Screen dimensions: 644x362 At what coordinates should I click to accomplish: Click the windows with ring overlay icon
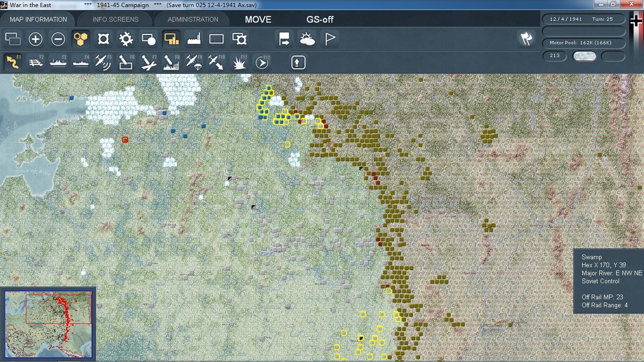(239, 39)
